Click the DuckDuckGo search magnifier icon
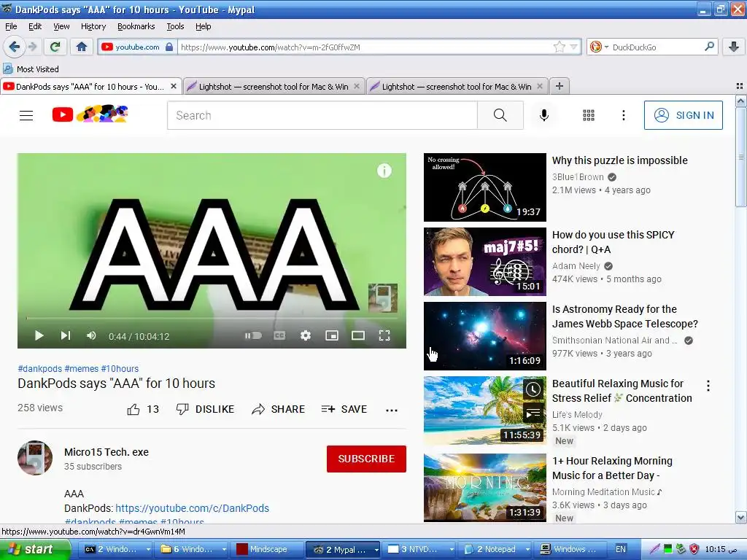 click(x=709, y=47)
